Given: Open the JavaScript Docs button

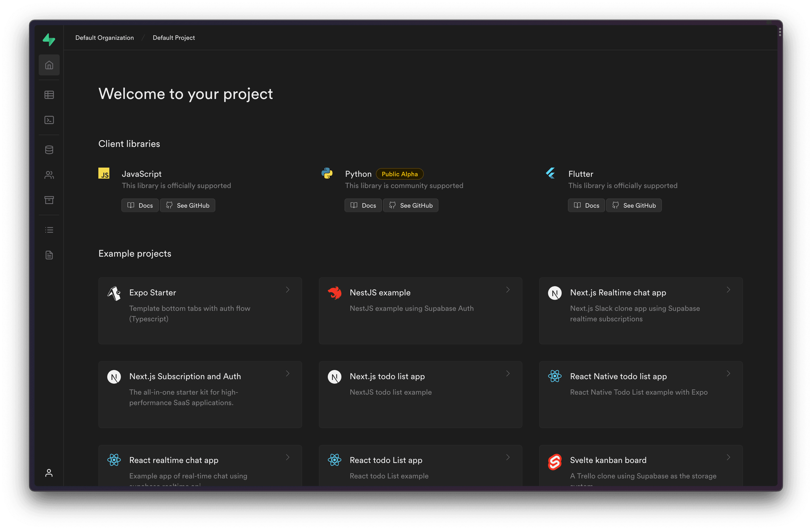Looking at the screenshot, I should tap(140, 205).
